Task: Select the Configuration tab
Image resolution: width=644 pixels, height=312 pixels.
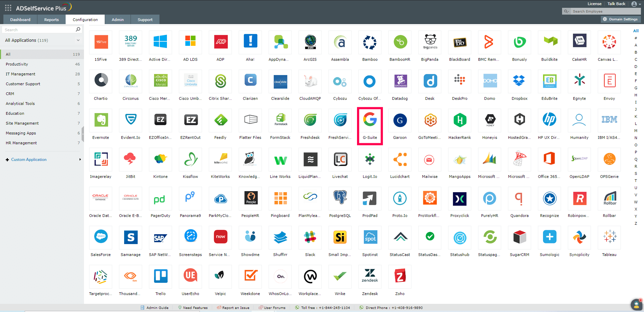Action: pos(85,20)
